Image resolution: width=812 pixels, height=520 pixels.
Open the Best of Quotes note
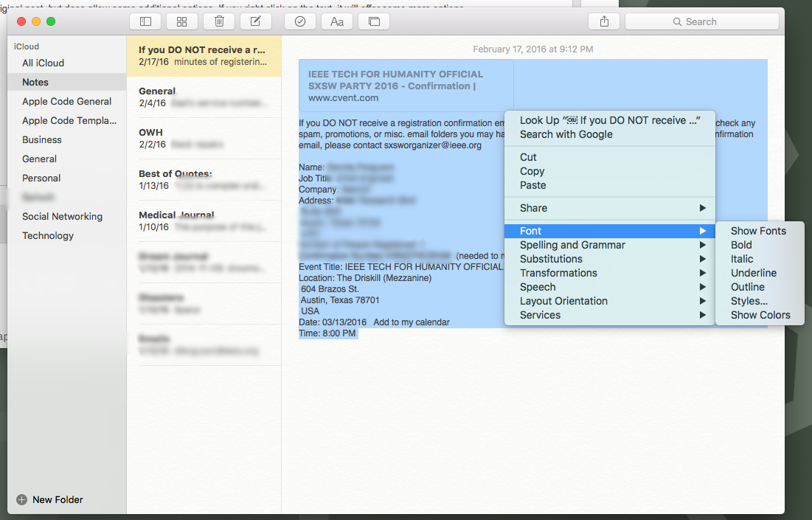204,180
